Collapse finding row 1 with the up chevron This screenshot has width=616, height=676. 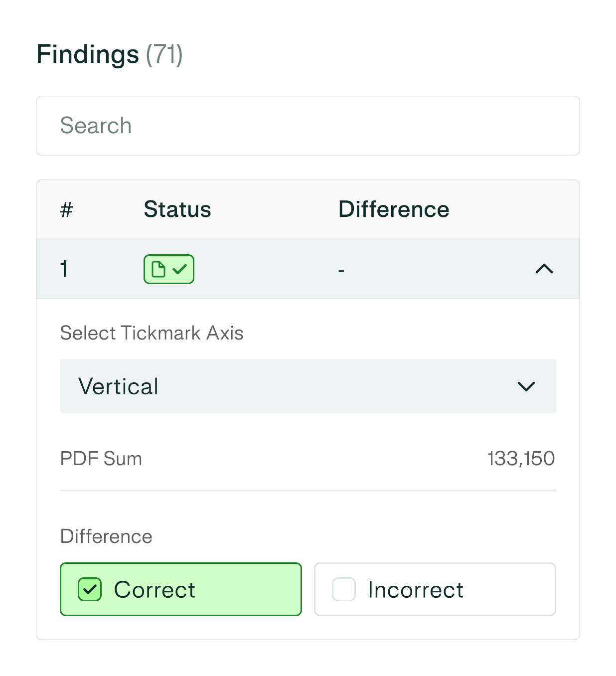pos(544,269)
